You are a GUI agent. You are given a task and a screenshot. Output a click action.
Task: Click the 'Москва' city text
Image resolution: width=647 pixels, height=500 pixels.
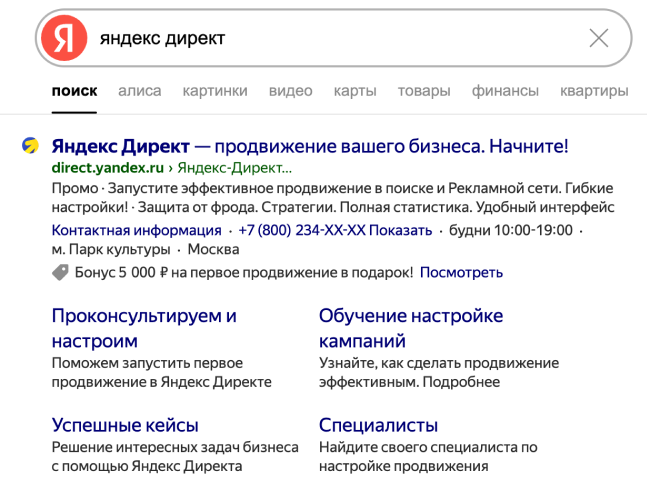(213, 250)
